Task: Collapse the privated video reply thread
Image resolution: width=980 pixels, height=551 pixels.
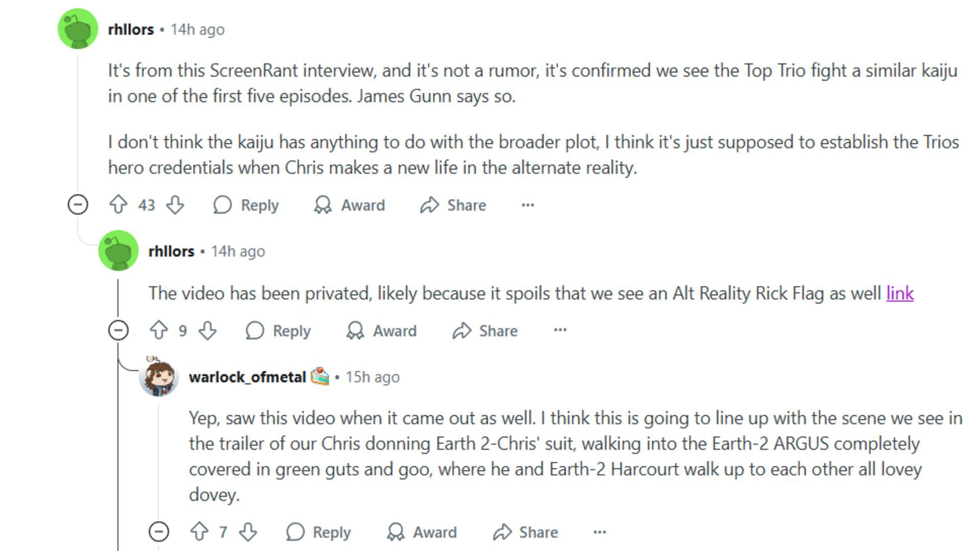Action: tap(118, 331)
